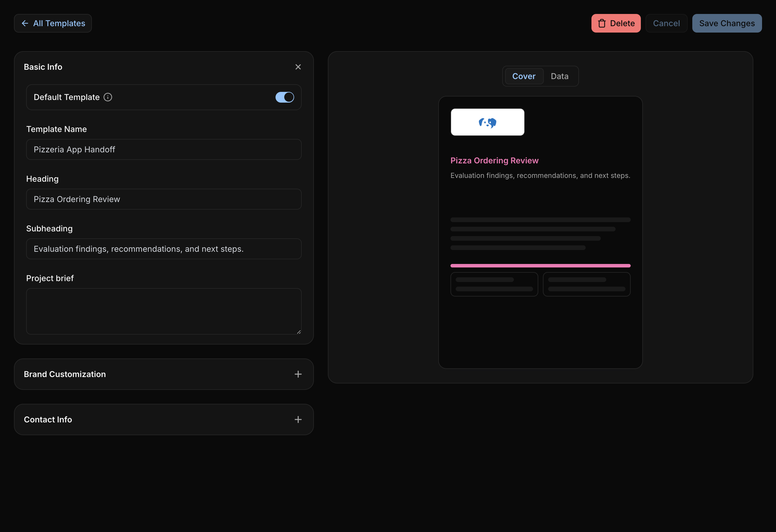This screenshot has width=776, height=532.
Task: Click the textarea resize handle in Project brief
Action: [299, 332]
